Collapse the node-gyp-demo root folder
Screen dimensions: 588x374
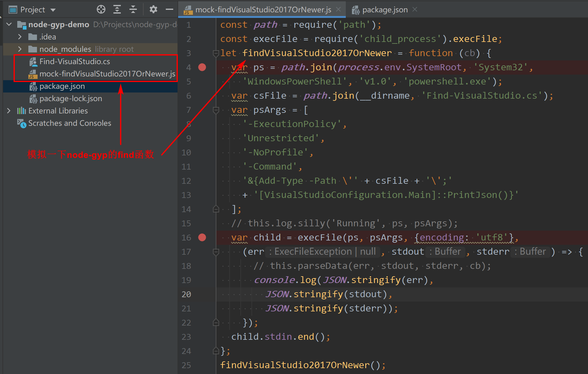point(9,24)
